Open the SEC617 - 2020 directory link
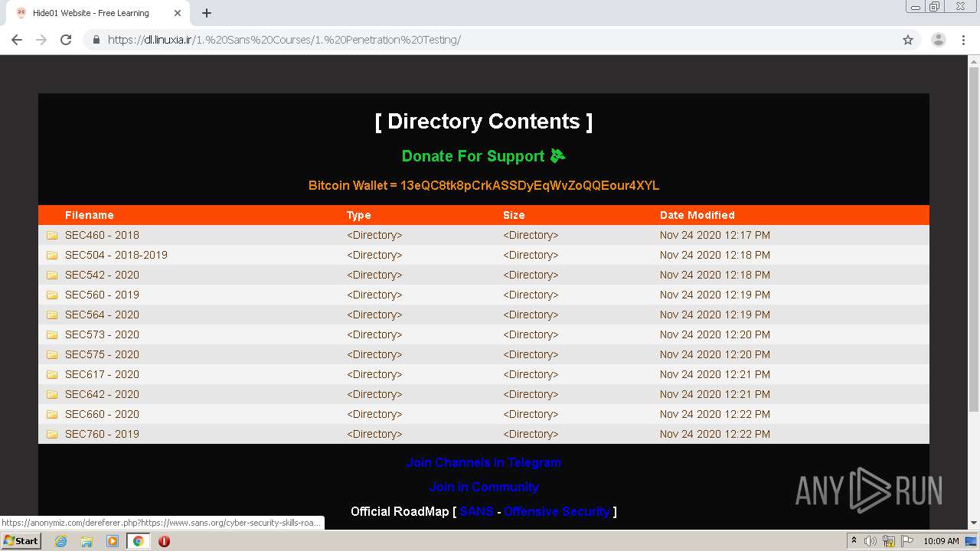 (102, 374)
